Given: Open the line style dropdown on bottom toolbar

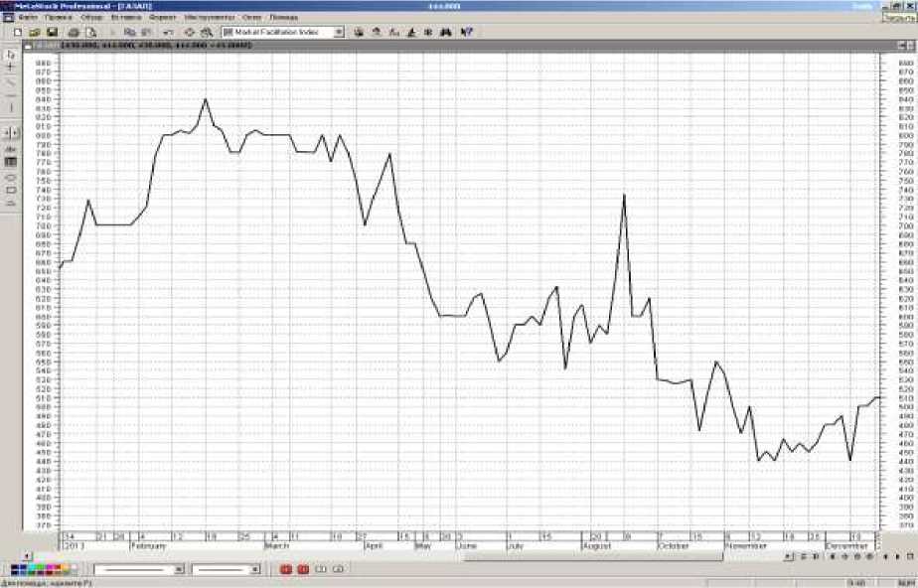Looking at the screenshot, I should [x=179, y=569].
